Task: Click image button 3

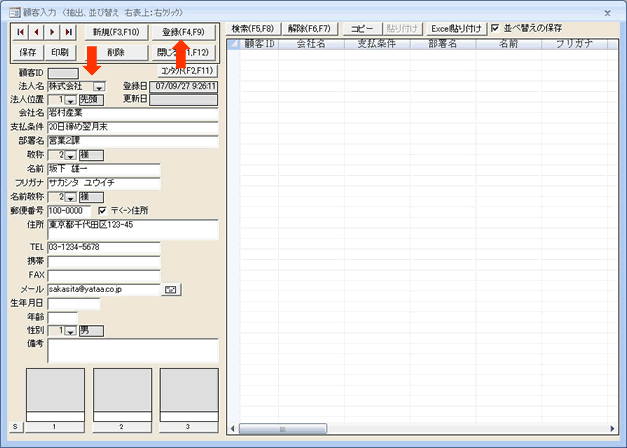Action: (188, 427)
